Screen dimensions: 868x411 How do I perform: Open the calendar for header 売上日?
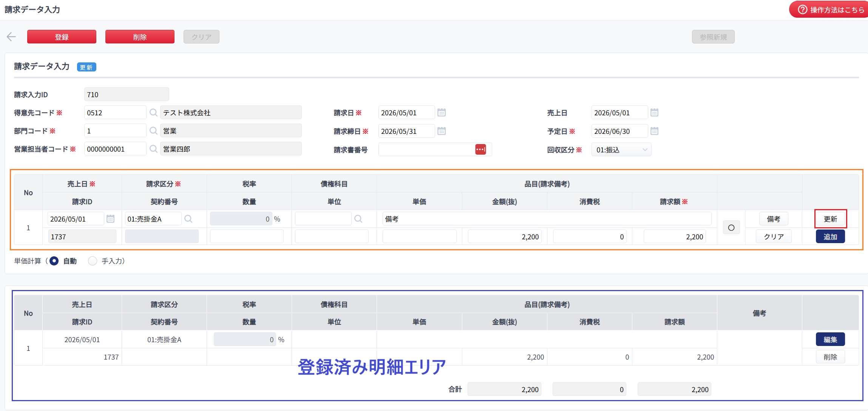655,113
